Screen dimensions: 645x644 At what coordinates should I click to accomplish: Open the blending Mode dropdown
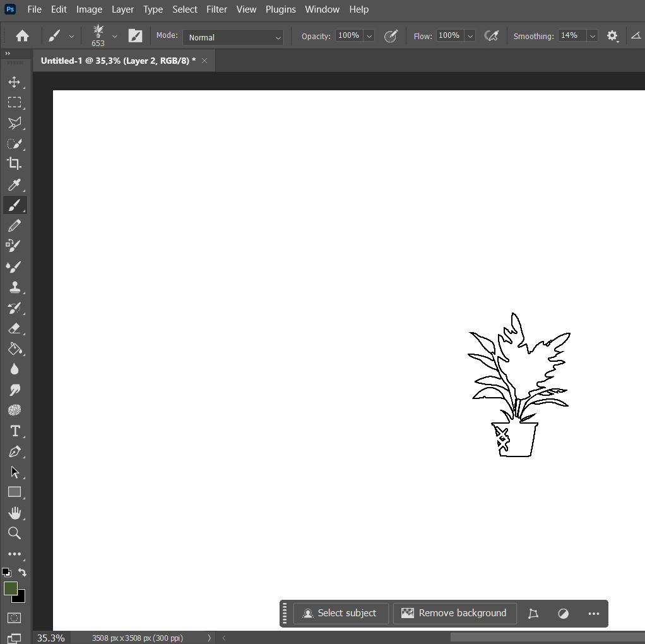[234, 37]
